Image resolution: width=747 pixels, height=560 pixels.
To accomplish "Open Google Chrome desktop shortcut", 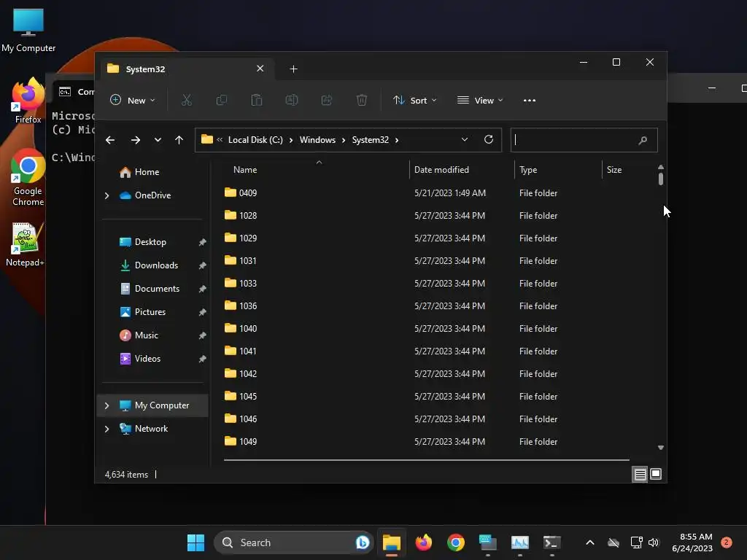I will 28,178.
